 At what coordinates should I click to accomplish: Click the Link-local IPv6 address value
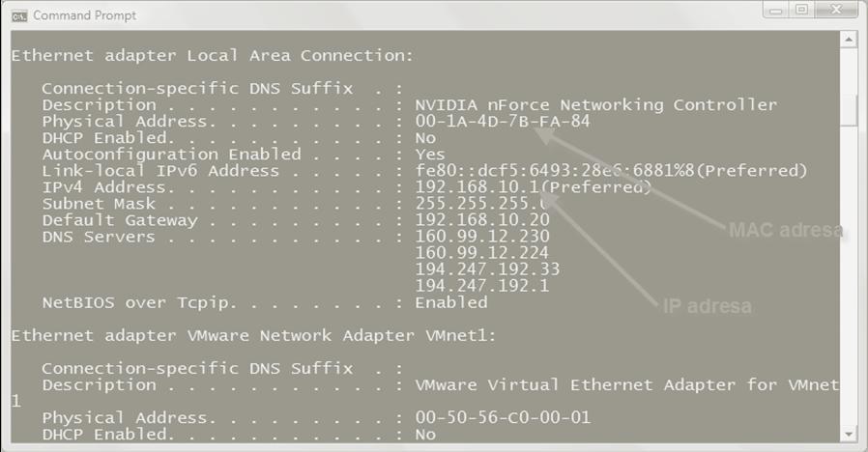[x=611, y=170]
